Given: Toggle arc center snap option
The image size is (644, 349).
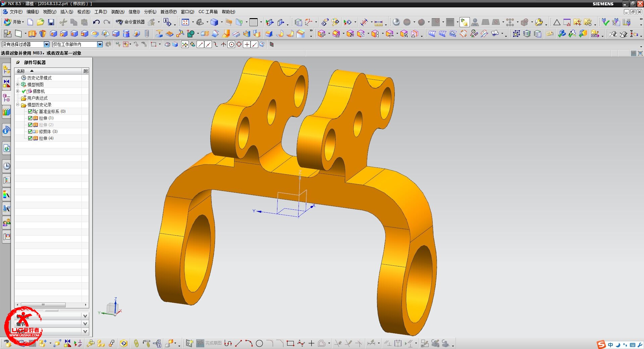Looking at the screenshot, I should coord(231,44).
